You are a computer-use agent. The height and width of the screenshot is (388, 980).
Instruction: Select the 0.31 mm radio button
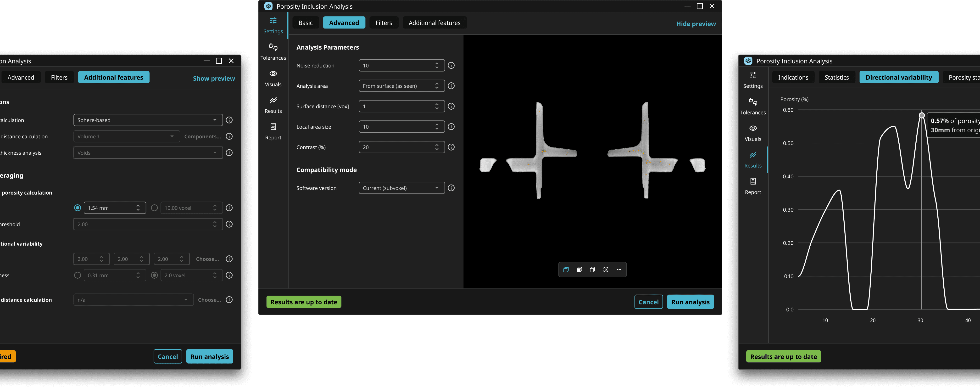pos(78,275)
